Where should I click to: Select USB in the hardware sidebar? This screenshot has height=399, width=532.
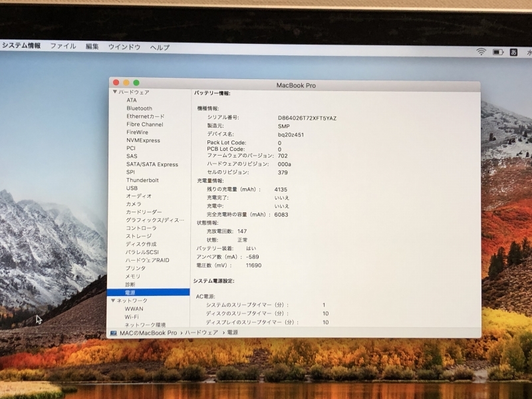point(131,188)
